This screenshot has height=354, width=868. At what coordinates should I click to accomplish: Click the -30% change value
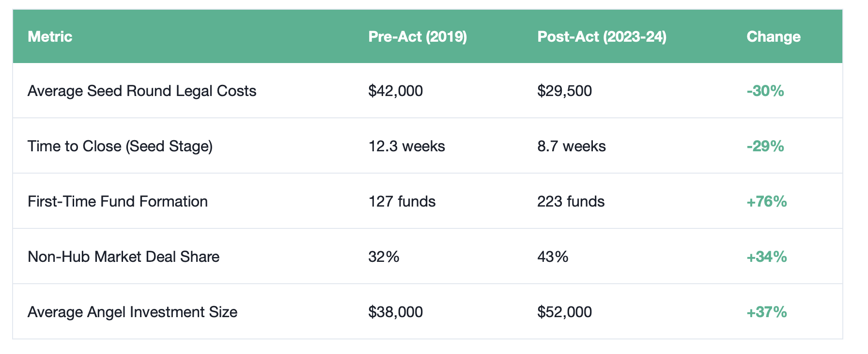click(765, 91)
